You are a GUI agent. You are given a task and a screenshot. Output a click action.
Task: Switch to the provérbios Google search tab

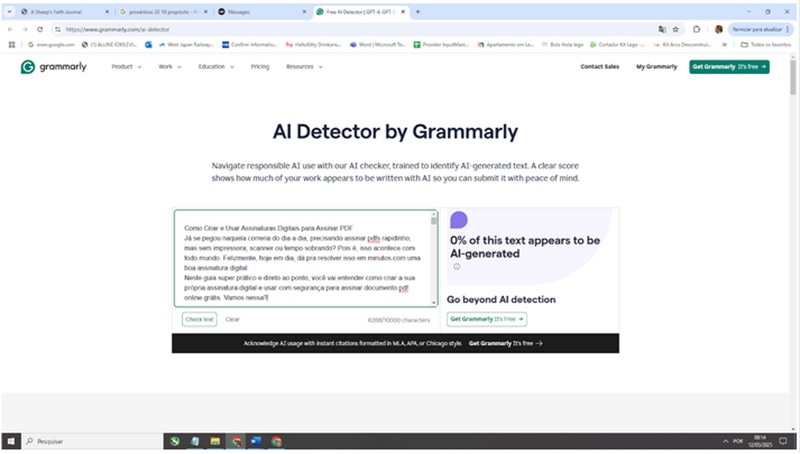coord(163,12)
